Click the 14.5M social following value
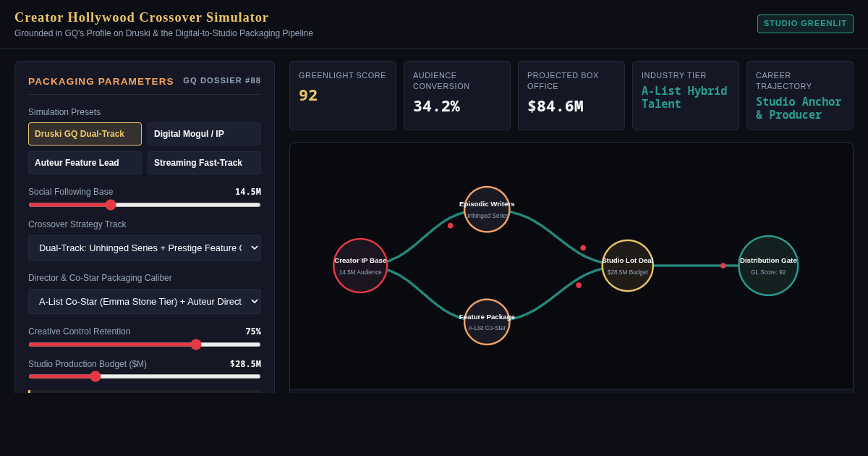Screen dimensions: 868x456 pyautogui.click(x=248, y=192)
